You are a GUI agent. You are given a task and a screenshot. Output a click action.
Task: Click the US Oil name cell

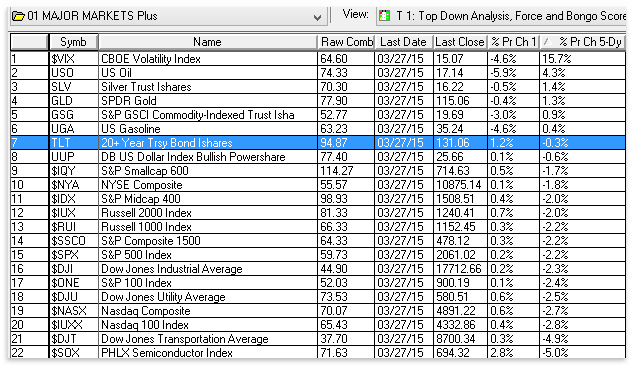point(208,73)
